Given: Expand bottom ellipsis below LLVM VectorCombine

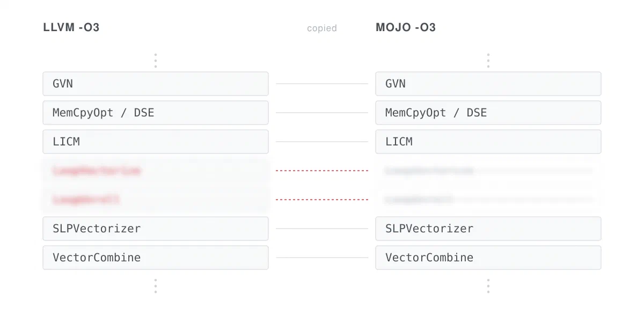Looking at the screenshot, I should click(156, 286).
